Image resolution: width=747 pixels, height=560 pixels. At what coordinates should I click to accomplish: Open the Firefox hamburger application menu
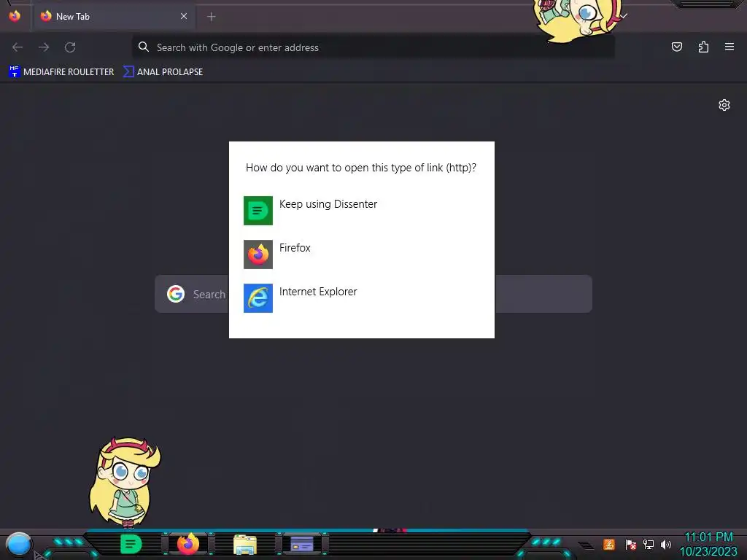click(x=729, y=47)
